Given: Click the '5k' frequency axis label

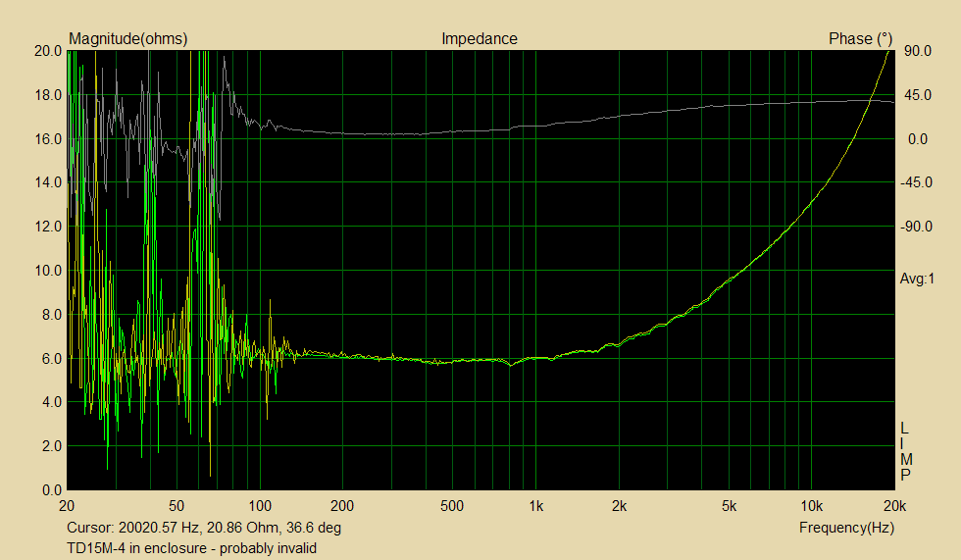Looking at the screenshot, I should pos(729,506).
